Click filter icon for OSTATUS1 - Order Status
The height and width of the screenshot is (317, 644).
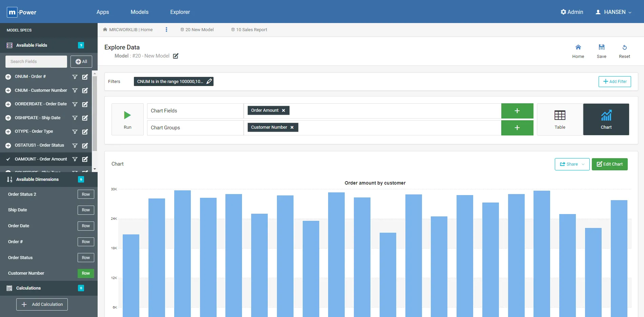[x=75, y=146]
